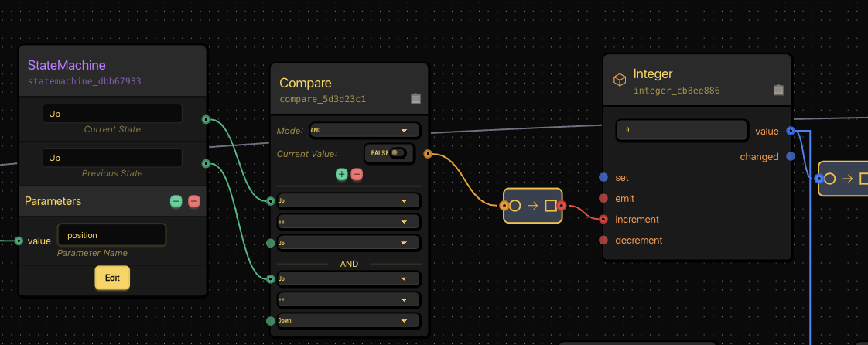Add a parameter with the green plus
868x345 pixels.
[x=176, y=201]
